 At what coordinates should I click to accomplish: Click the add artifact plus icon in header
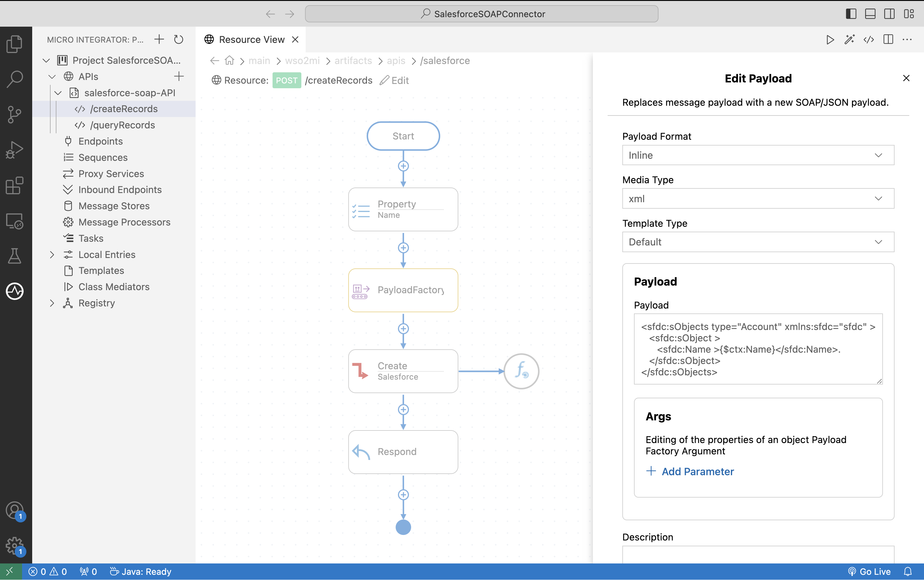tap(159, 40)
